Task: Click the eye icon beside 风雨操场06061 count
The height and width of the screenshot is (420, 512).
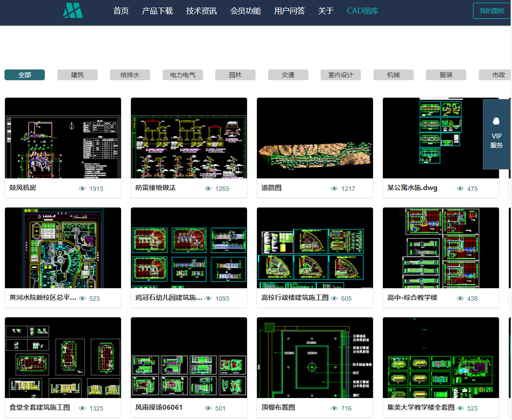Action: [x=208, y=408]
